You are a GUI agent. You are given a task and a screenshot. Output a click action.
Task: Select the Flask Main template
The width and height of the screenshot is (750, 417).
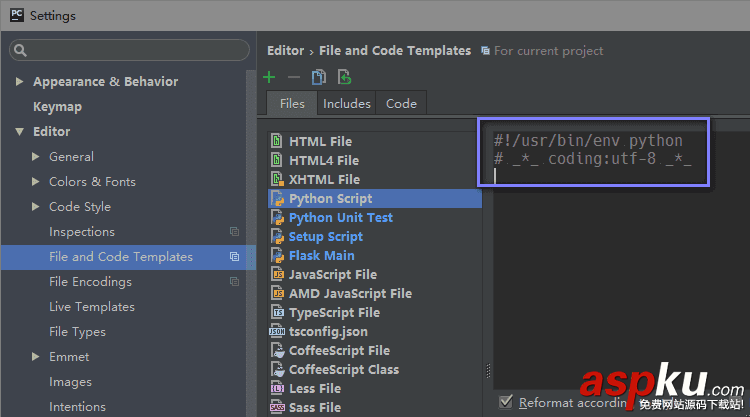(322, 255)
